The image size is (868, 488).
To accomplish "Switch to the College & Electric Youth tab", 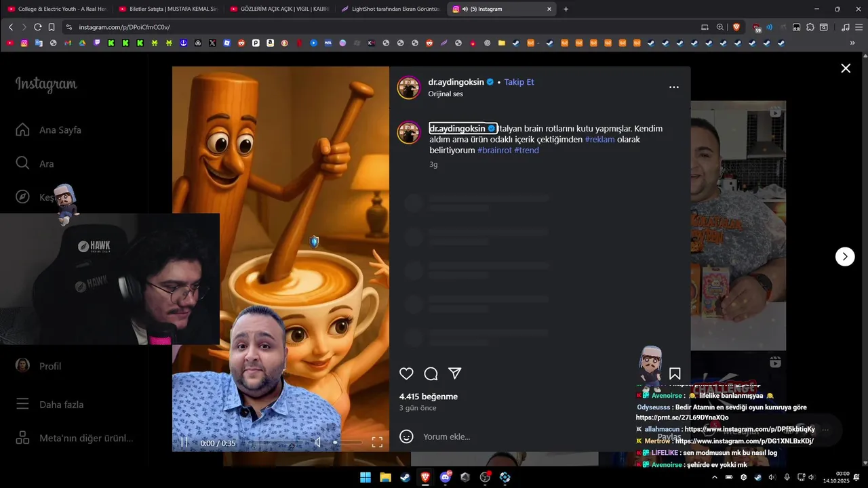I will (x=57, y=9).
